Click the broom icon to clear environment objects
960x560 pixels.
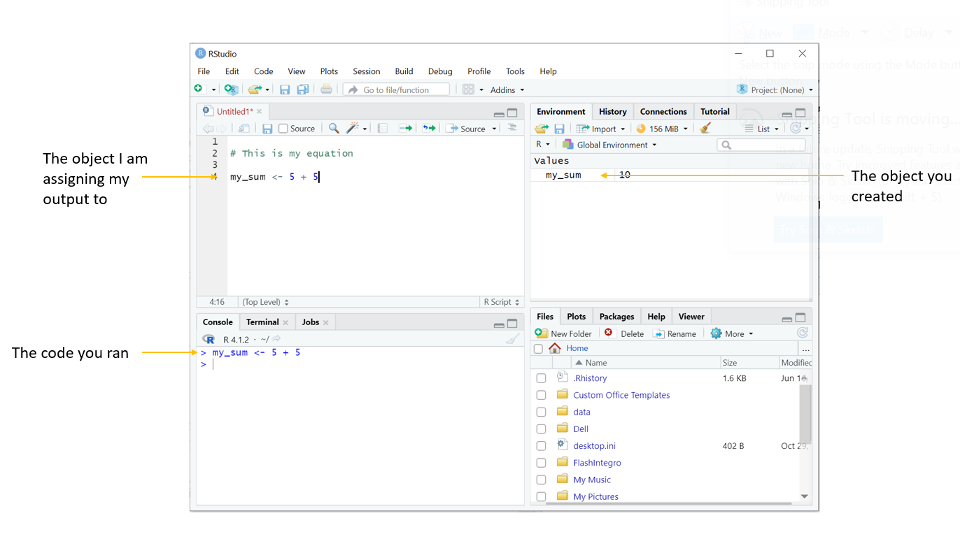[705, 129]
